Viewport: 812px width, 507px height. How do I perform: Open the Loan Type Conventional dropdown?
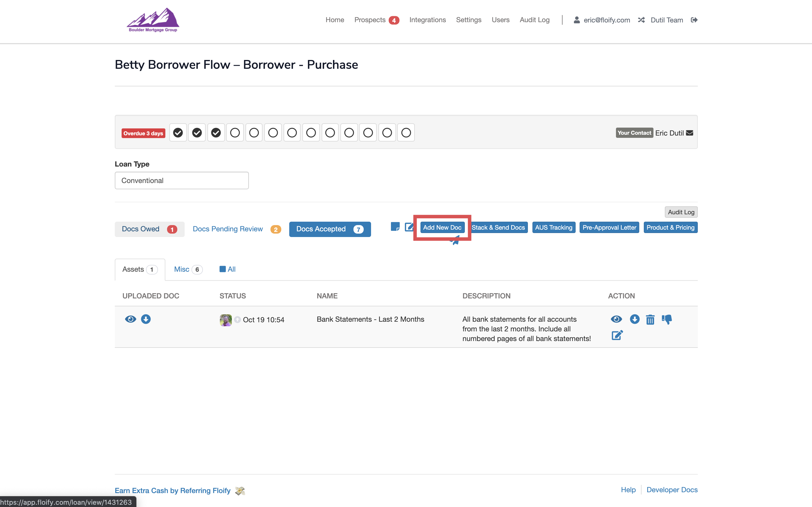182,180
